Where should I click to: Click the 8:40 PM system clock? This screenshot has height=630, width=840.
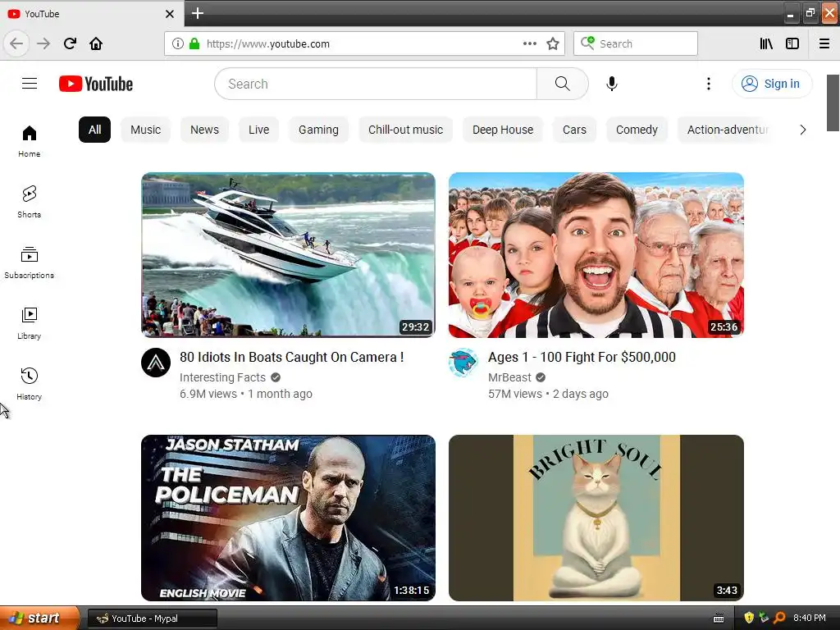(810, 618)
